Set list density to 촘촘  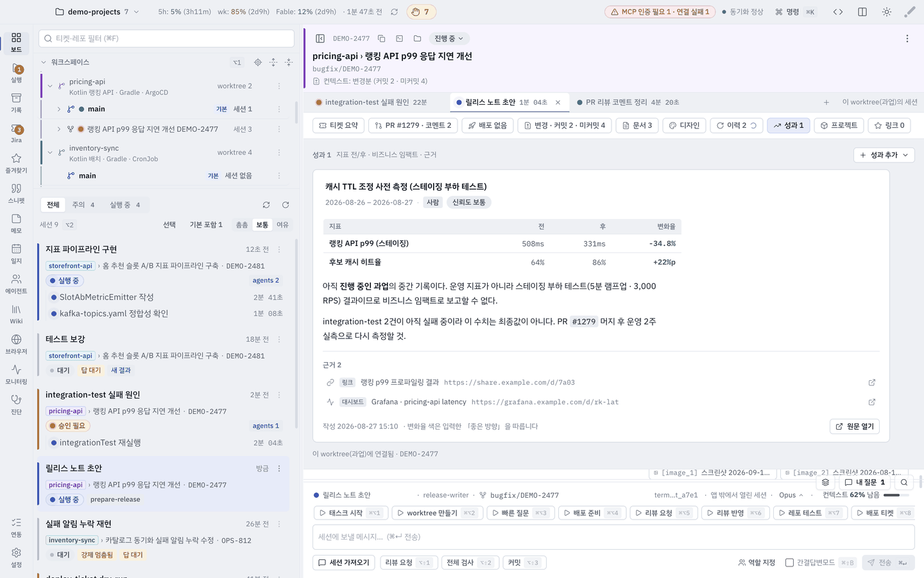242,225
